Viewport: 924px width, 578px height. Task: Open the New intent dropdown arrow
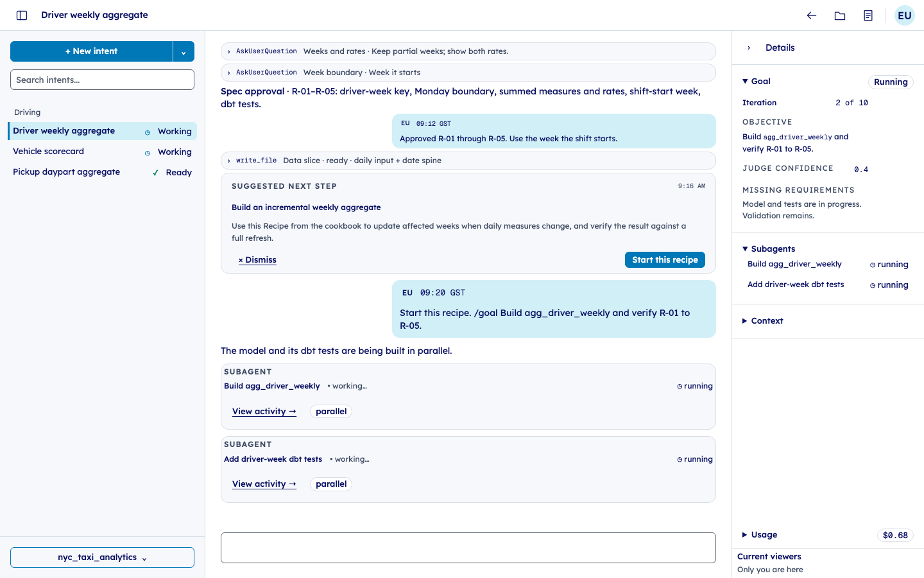point(184,51)
